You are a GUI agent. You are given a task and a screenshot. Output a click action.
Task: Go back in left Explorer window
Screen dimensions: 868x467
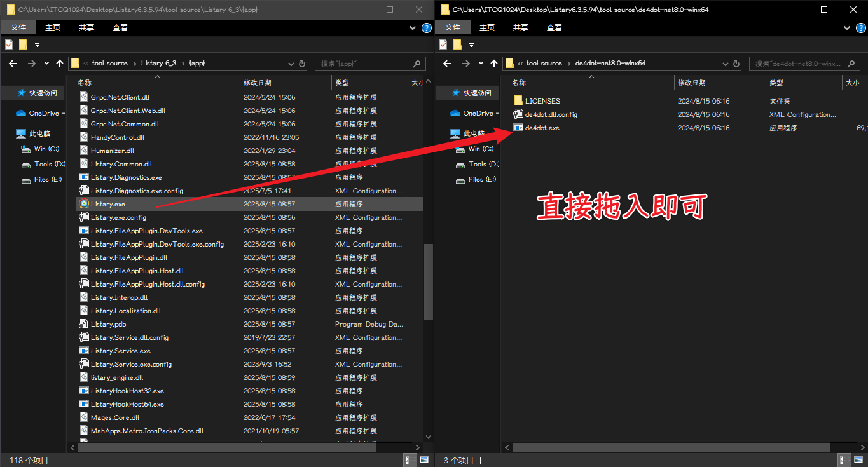coord(12,64)
